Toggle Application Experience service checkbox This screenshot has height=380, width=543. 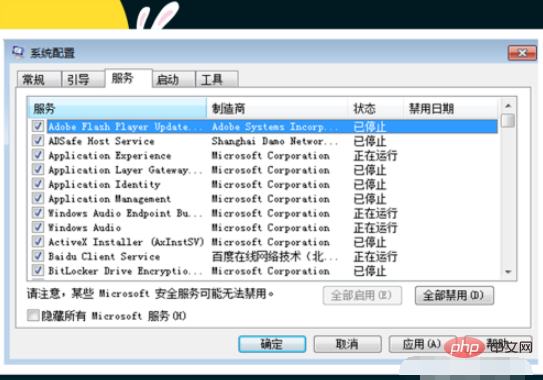38,155
